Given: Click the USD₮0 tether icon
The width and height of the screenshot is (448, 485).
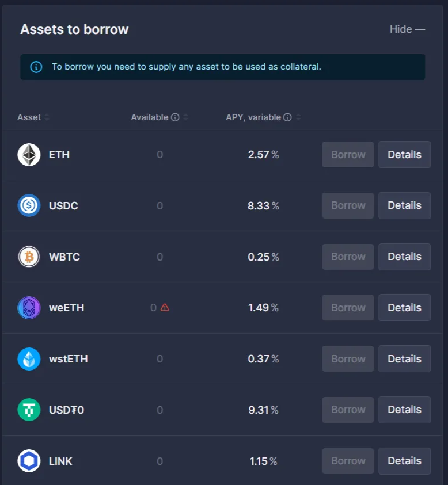Looking at the screenshot, I should pyautogui.click(x=29, y=410).
